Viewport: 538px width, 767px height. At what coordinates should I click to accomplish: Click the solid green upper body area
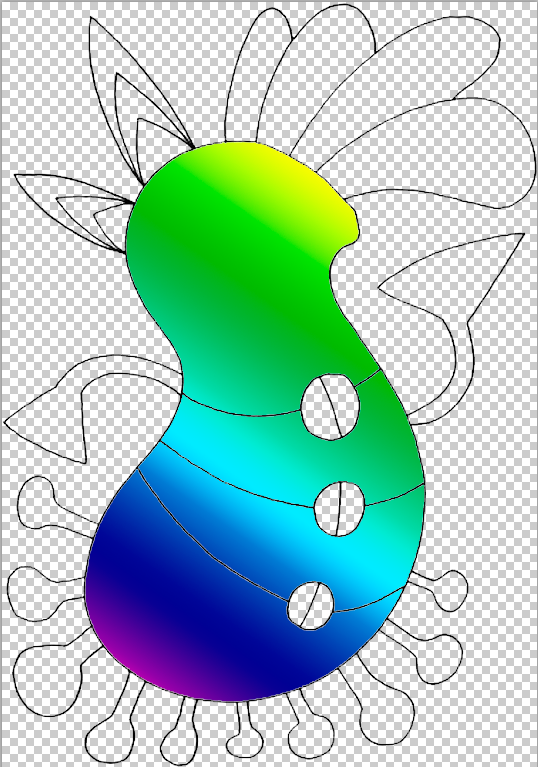[x=245, y=274]
